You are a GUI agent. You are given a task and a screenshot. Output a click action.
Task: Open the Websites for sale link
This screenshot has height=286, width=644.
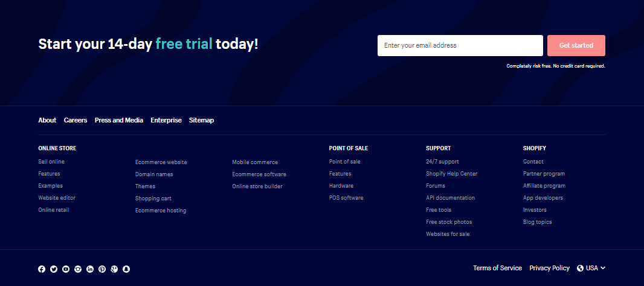pyautogui.click(x=448, y=234)
